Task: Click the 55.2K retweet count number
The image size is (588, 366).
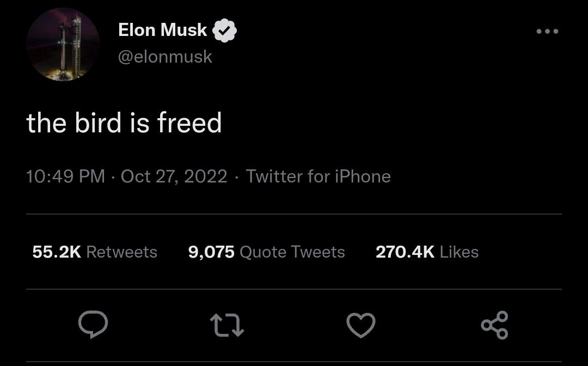Action: [57, 252]
